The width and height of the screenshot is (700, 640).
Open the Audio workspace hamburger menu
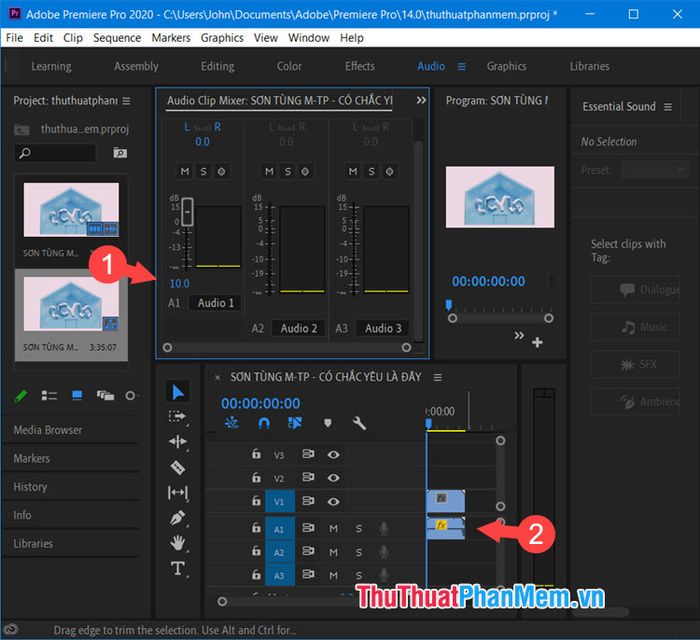coord(462,66)
